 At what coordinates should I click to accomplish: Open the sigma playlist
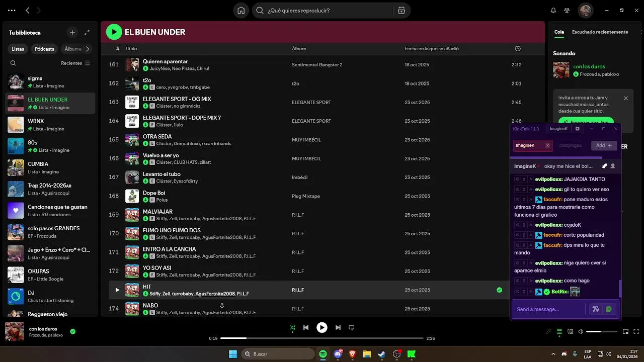[x=50, y=82]
